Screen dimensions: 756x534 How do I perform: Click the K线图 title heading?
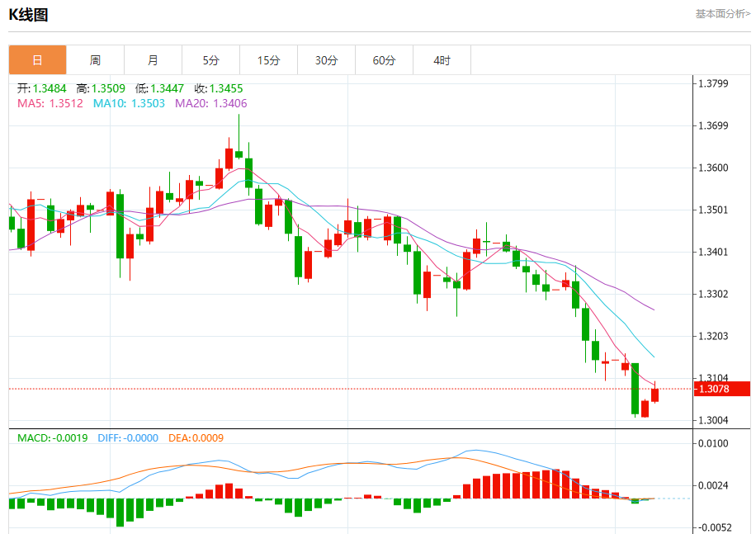pyautogui.click(x=28, y=14)
